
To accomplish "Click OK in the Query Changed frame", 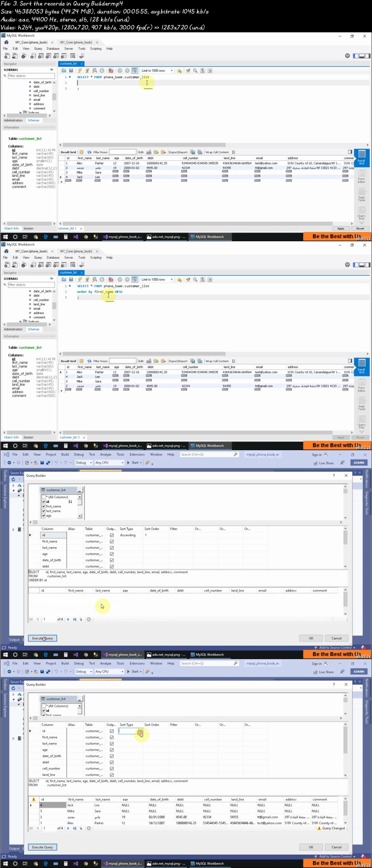I will [x=311, y=847].
